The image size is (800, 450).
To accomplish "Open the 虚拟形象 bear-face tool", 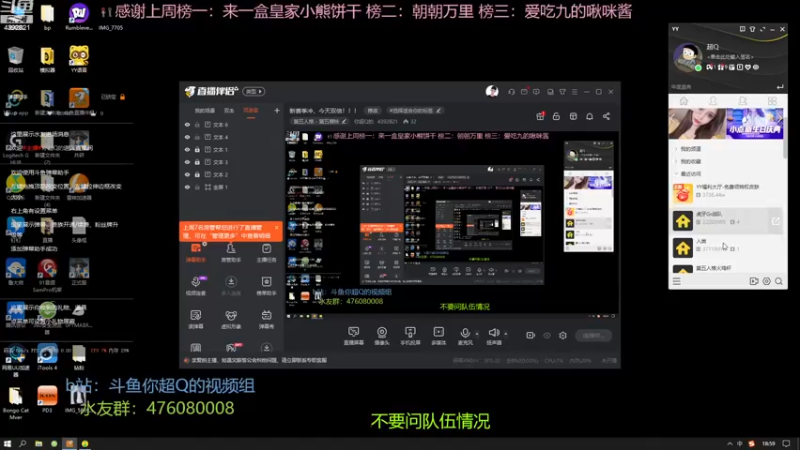I will [x=231, y=319].
